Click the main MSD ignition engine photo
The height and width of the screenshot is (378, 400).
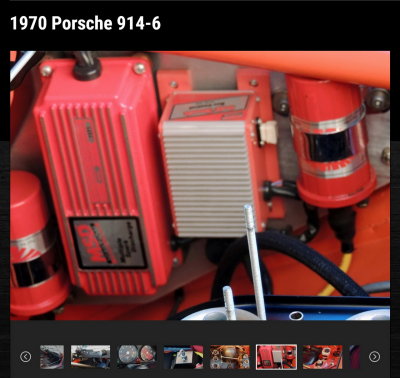tap(200, 185)
